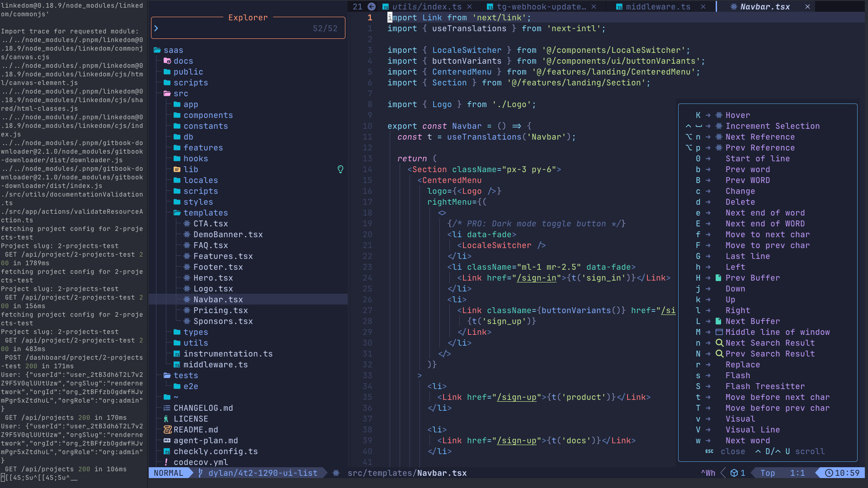The width and height of the screenshot is (868, 488).
Task: Click the src/templates/Navbar.tsx path in statusline
Action: coord(407,473)
